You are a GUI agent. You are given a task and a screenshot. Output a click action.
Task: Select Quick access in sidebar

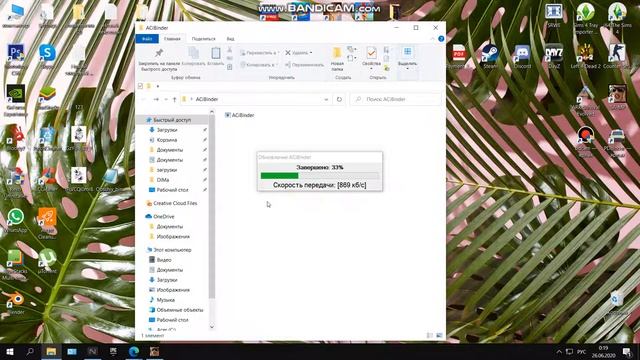[172, 120]
